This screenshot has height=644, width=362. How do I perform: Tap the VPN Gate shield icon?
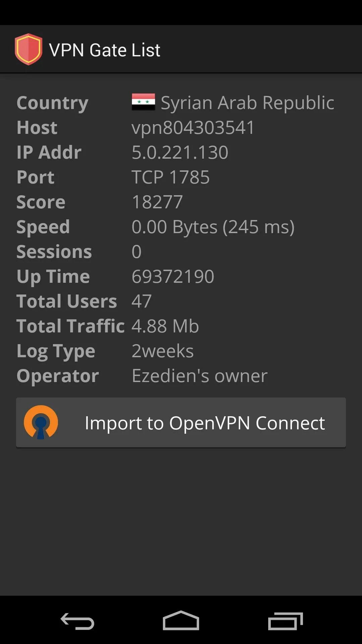click(x=28, y=49)
